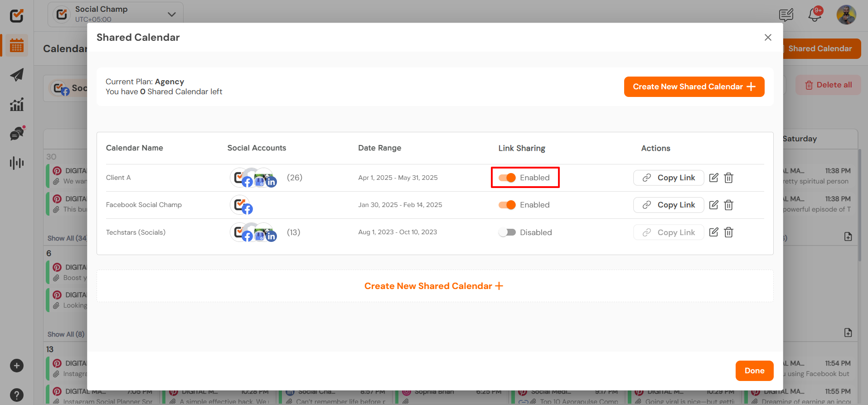This screenshot has width=868, height=405.
Task: Open the Engage chat bubbles sidebar icon
Action: 17,134
